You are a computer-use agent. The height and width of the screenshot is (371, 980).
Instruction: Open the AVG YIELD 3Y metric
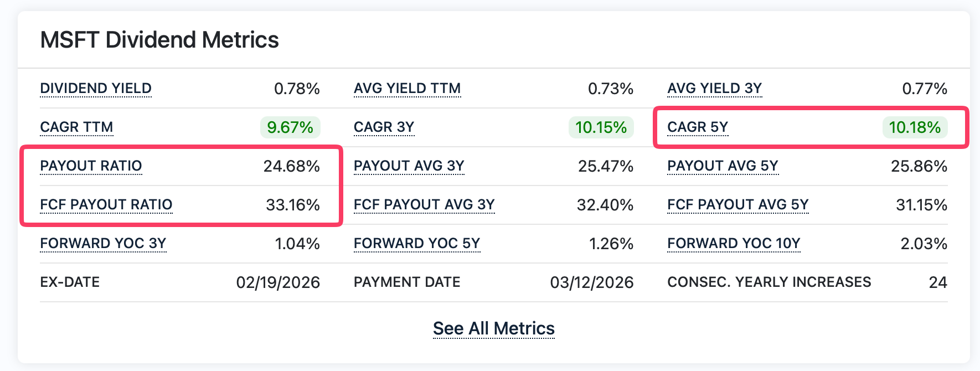tap(714, 89)
